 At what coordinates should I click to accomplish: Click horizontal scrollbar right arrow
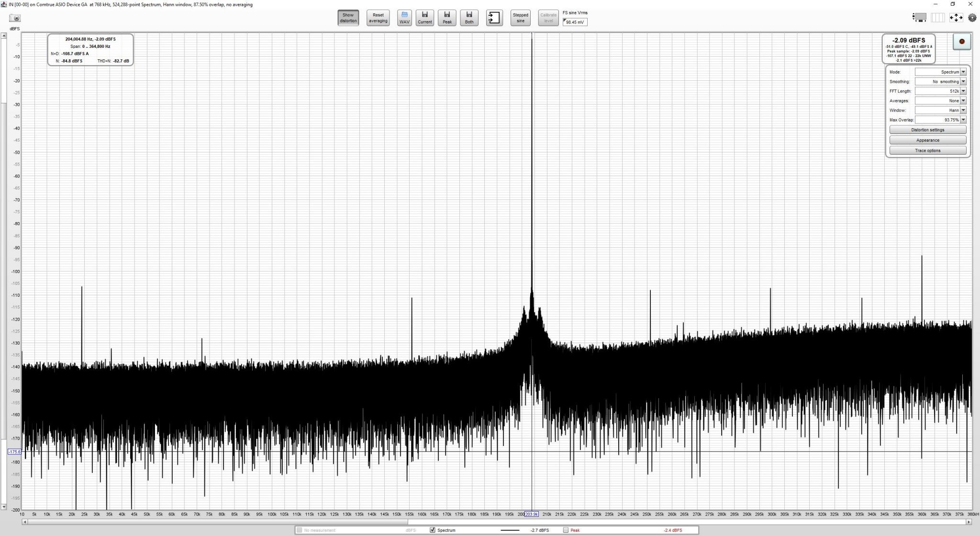click(969, 522)
